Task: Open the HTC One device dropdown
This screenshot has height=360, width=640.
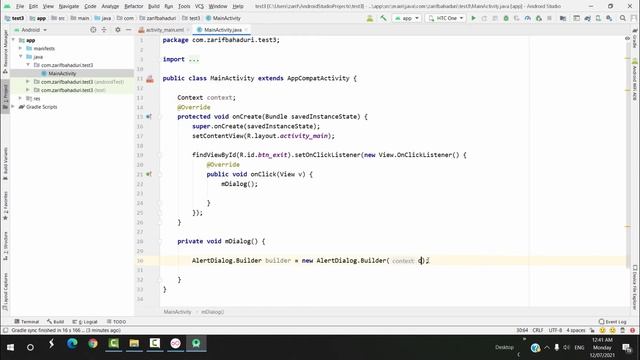Action: pos(446,18)
